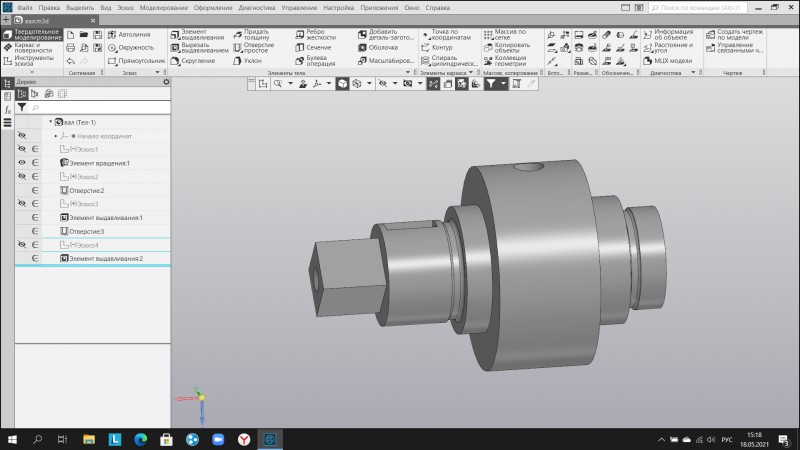This screenshot has height=450, width=800.
Task: Click Масштабирование scale tool
Action: click(x=386, y=61)
